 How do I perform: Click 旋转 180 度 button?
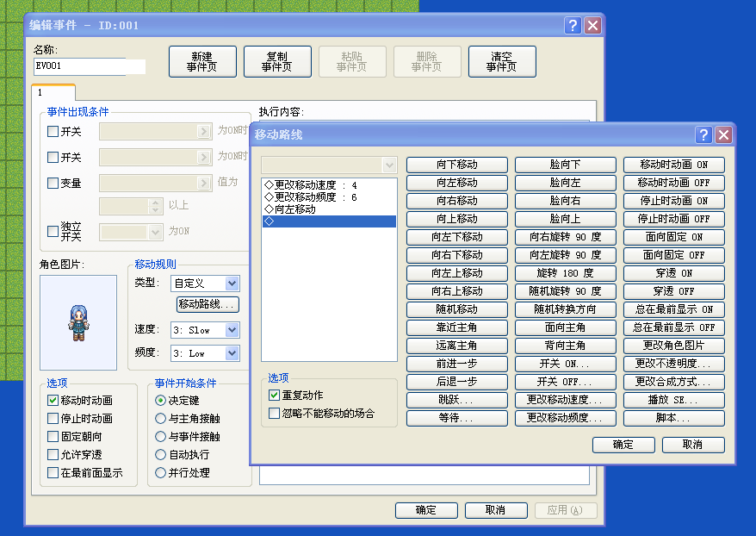pos(566,273)
